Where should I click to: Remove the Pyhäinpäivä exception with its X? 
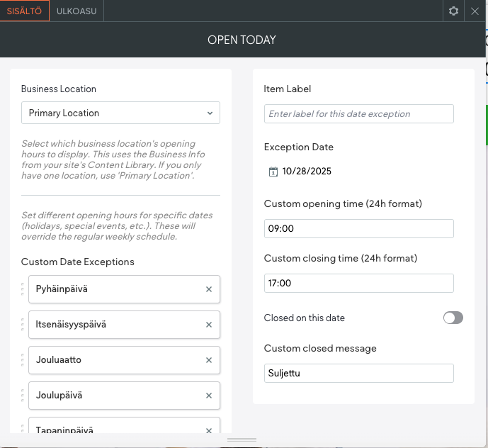[x=209, y=289]
